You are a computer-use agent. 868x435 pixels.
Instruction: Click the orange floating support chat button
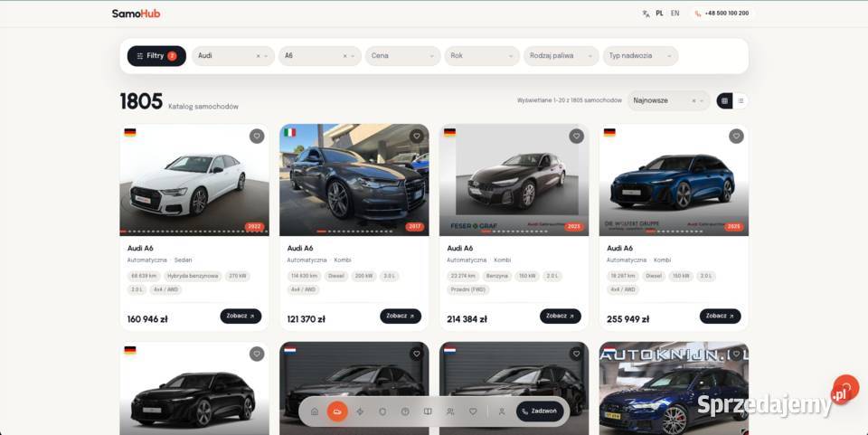point(845,389)
